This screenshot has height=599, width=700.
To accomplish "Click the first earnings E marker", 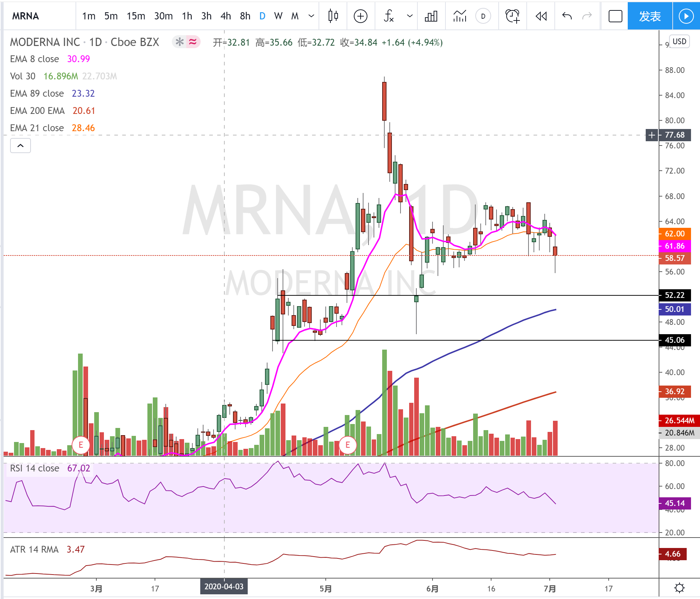I will coord(81,445).
